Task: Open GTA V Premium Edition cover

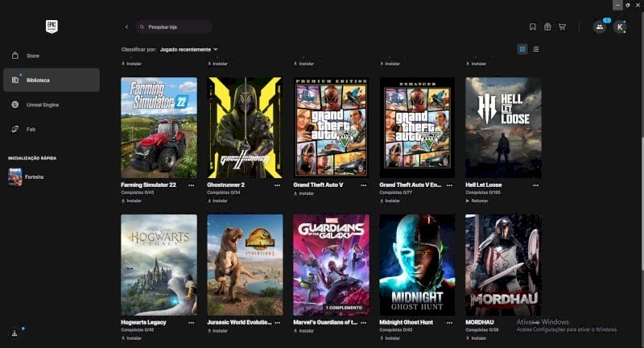Action: 331,128
